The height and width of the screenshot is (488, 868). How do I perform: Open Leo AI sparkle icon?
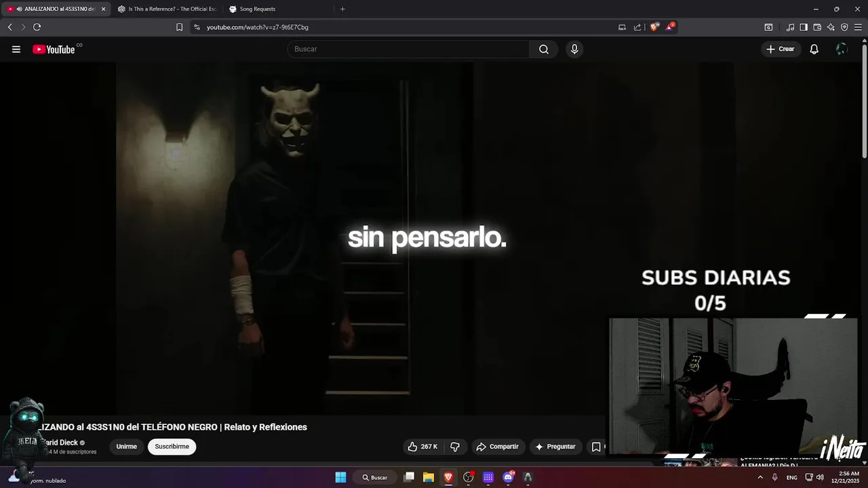pos(831,27)
